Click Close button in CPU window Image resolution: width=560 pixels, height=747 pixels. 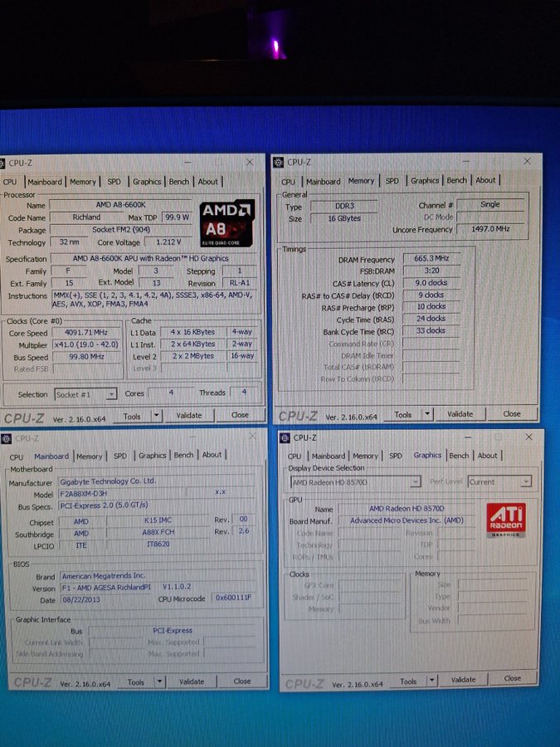(x=240, y=415)
